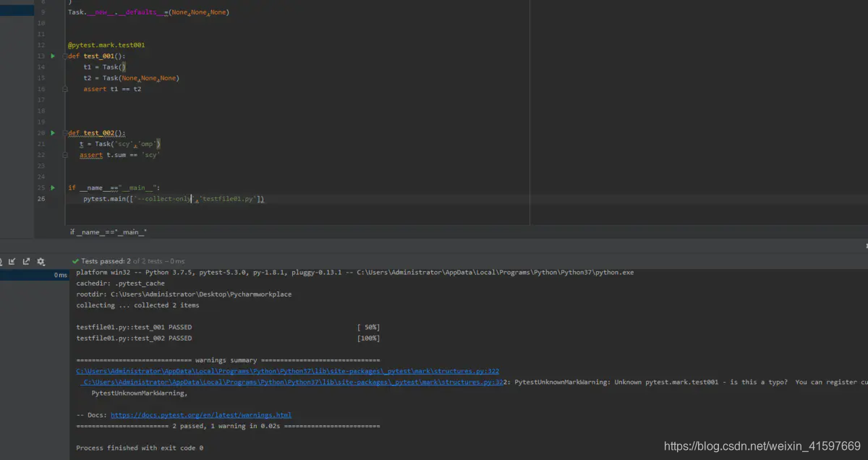868x460 pixels.
Task: Click the Process finished with exit code 0 line
Action: coord(140,448)
